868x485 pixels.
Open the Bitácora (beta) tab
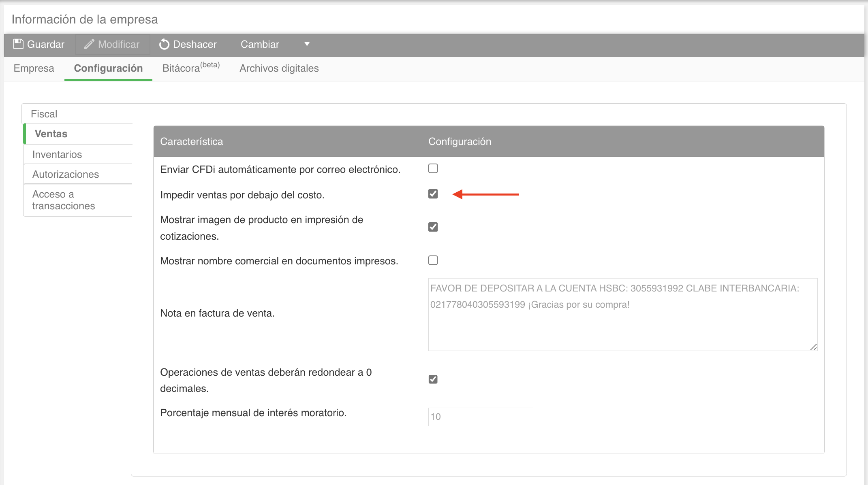coord(191,68)
